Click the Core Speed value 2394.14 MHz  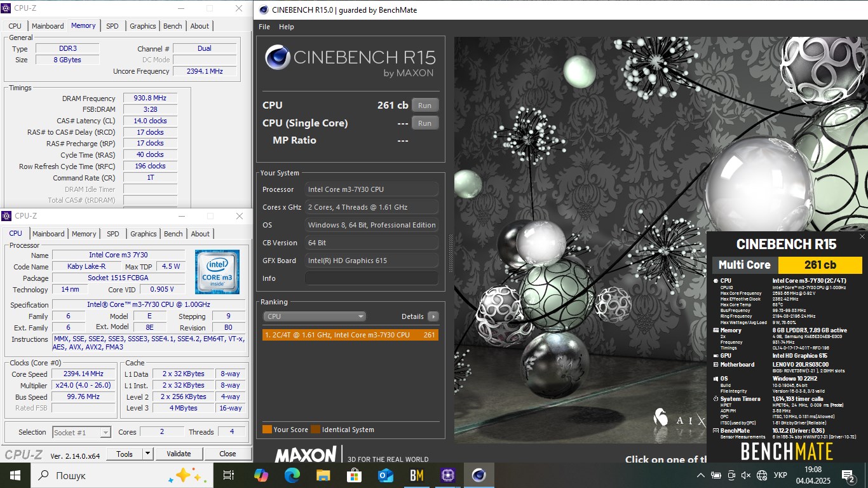(84, 374)
